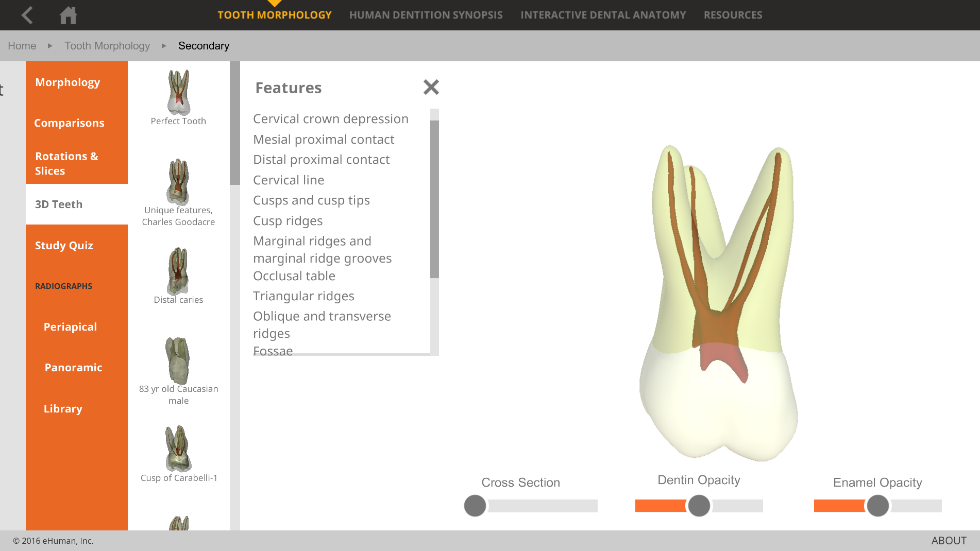Click the Secondary breadcrumb

(x=204, y=46)
